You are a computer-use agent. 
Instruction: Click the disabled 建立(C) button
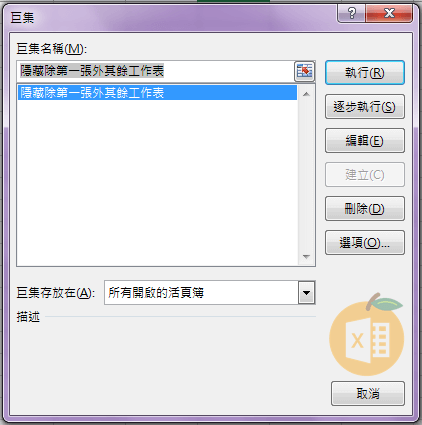[x=365, y=175]
